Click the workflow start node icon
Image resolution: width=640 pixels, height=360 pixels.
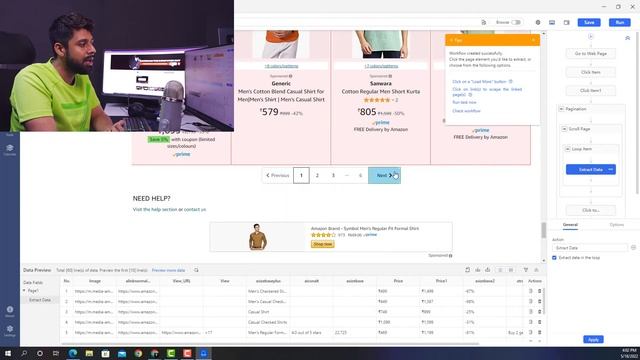click(591, 37)
